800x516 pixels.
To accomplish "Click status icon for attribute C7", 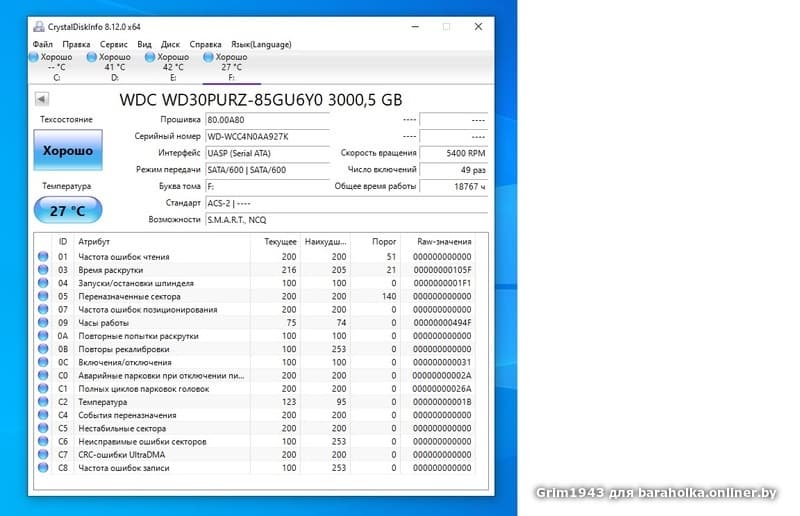I will pyautogui.click(x=43, y=454).
